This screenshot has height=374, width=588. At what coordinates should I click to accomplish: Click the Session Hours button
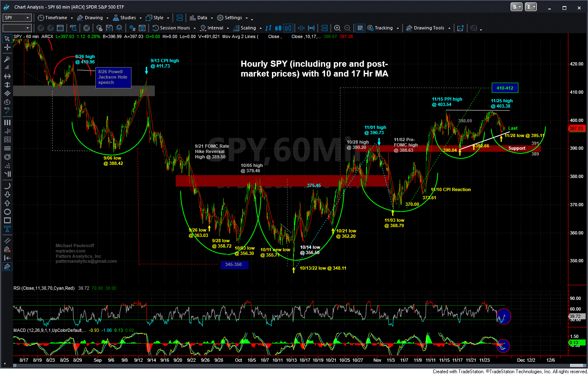pos(172,28)
